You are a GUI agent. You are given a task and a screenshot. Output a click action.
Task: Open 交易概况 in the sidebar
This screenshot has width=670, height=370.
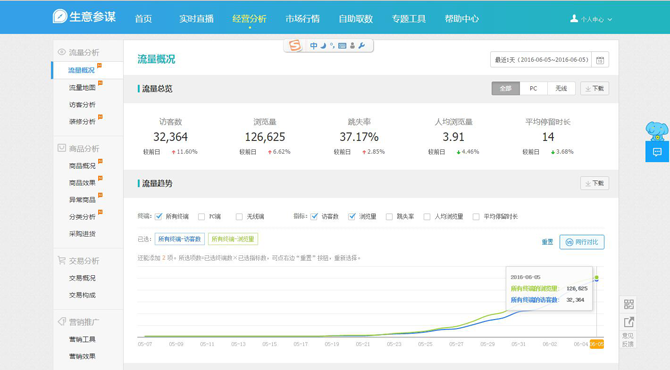point(82,278)
